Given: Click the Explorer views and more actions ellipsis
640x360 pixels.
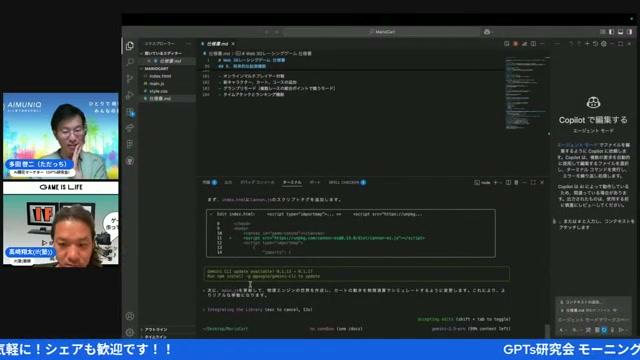Looking at the screenshot, I should (x=188, y=44).
